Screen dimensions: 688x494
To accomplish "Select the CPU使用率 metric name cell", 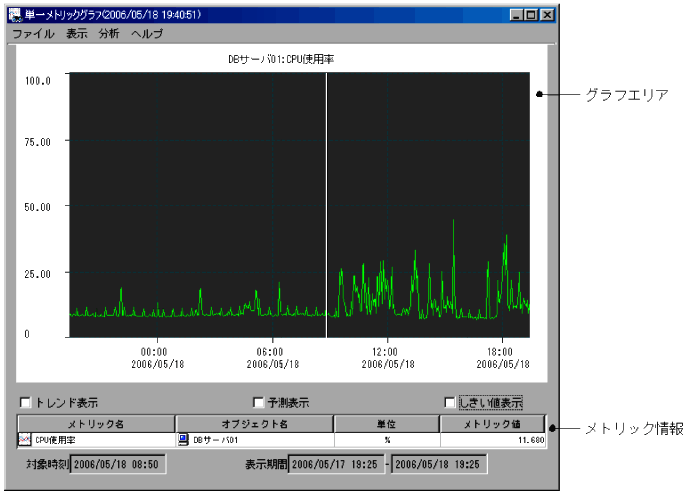I will [96, 440].
